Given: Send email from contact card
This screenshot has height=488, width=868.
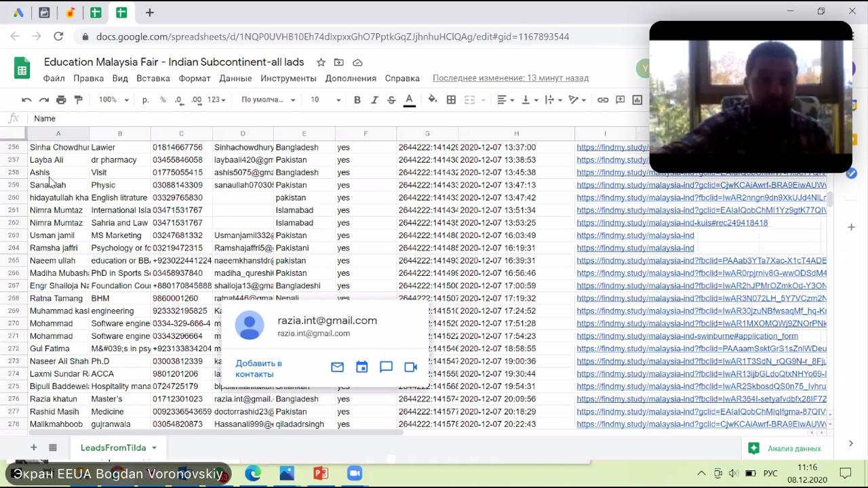Looking at the screenshot, I should [337, 367].
